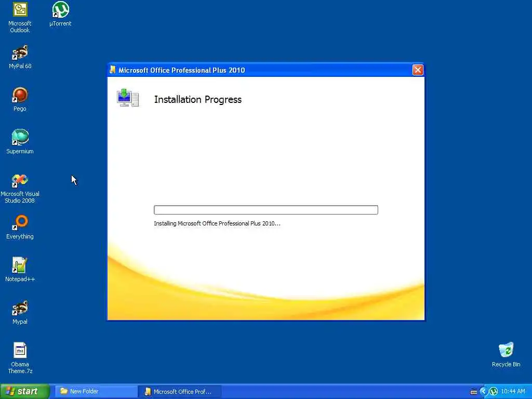Click the Installation Progress heading

click(198, 99)
